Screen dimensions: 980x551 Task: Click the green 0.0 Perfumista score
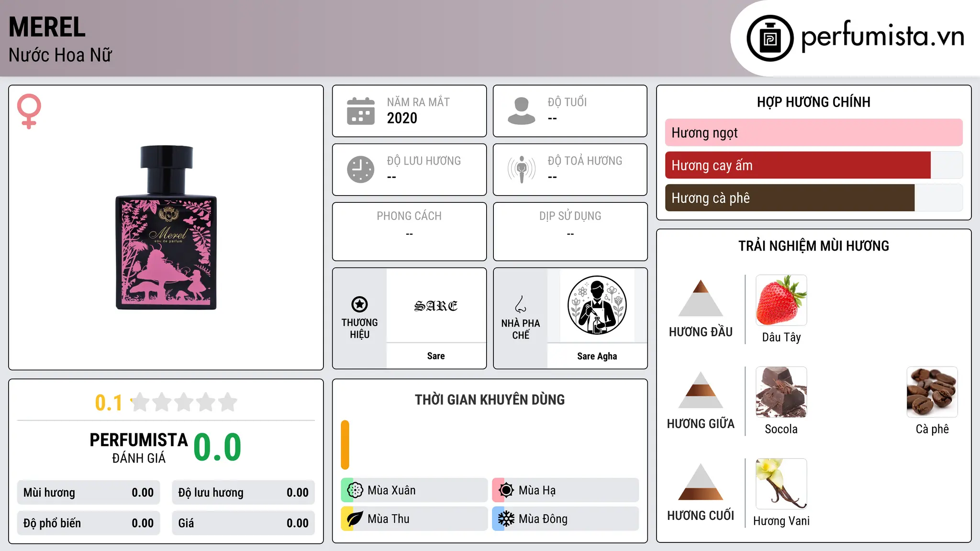click(x=218, y=447)
